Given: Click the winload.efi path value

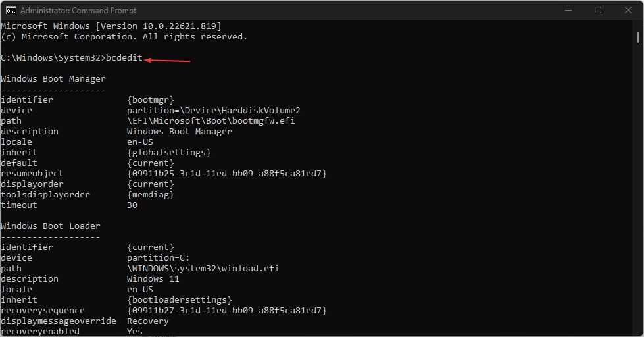Looking at the screenshot, I should click(203, 269).
